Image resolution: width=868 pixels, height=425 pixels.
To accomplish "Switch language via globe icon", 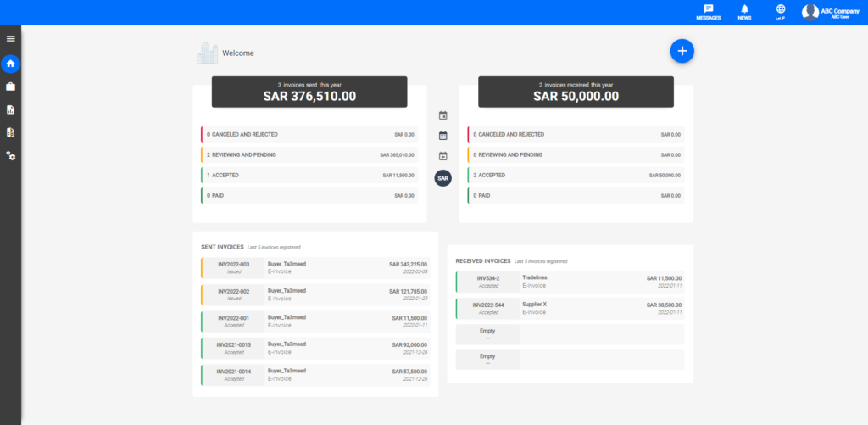I will pos(781,12).
